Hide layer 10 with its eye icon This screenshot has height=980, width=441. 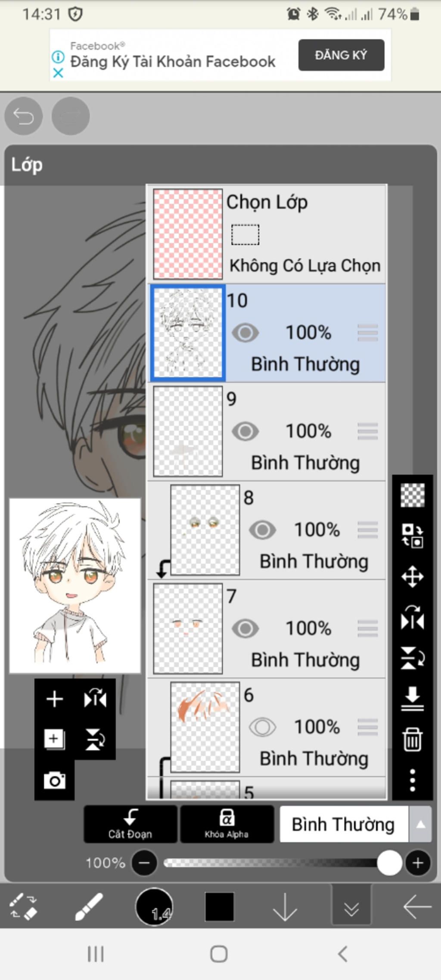coord(245,333)
